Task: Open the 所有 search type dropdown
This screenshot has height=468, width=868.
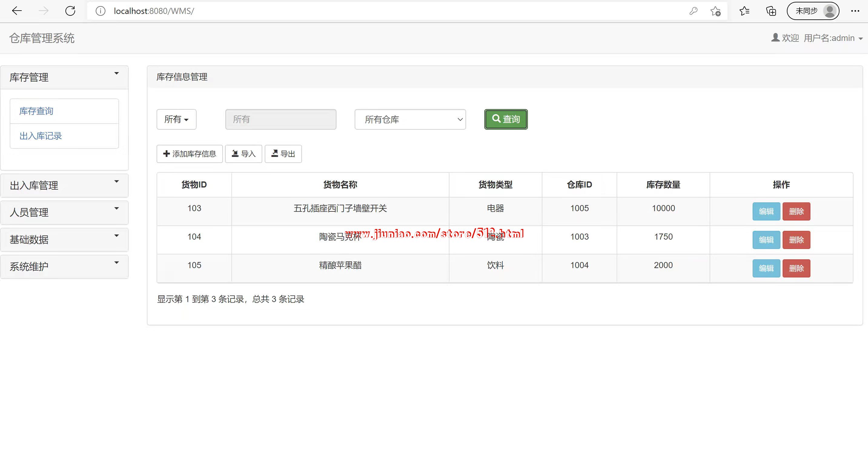Action: (176, 119)
